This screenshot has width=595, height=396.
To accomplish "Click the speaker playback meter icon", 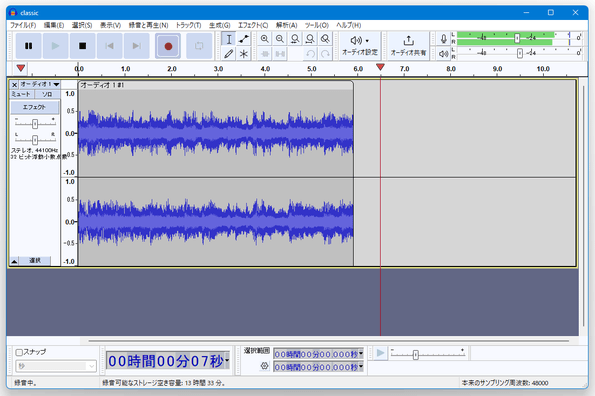I will (x=443, y=53).
